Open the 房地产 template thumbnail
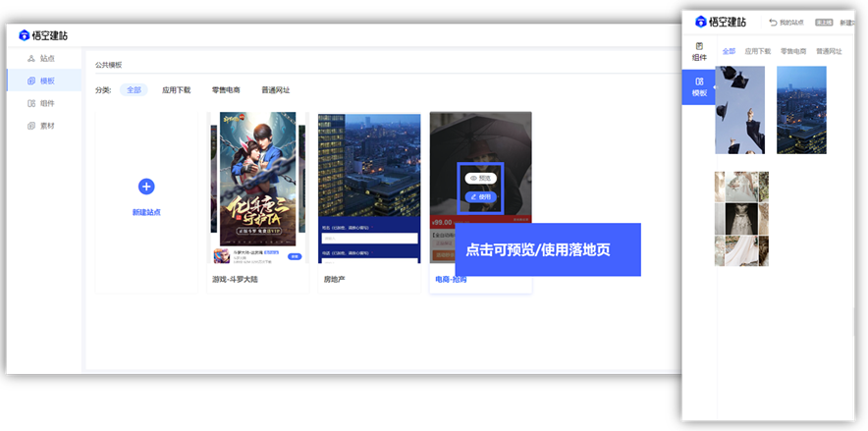This screenshot has height=431, width=868. click(x=369, y=187)
